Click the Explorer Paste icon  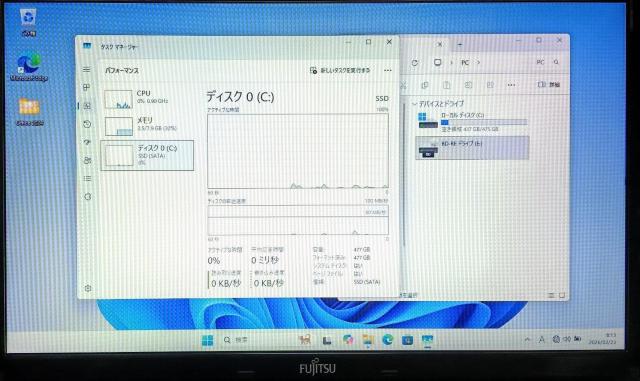click(x=447, y=85)
